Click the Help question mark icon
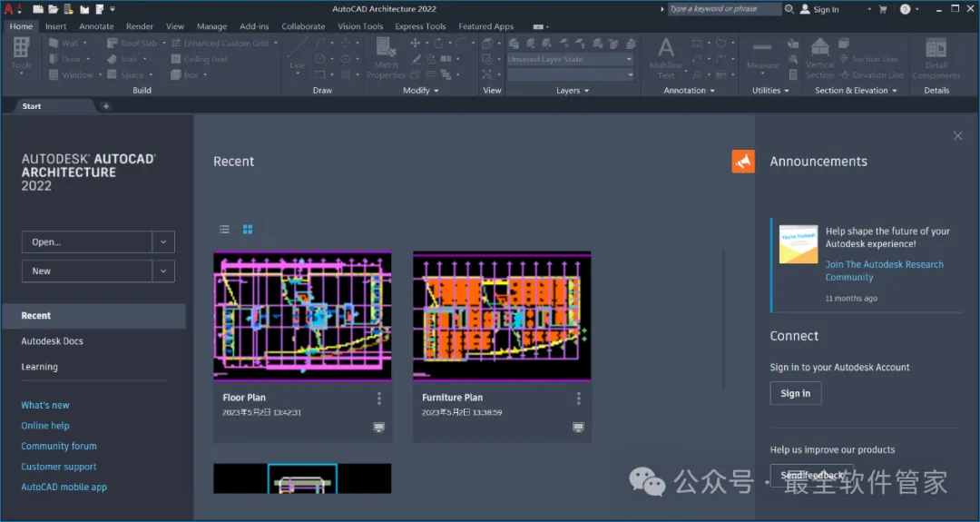This screenshot has height=522, width=980. [905, 9]
